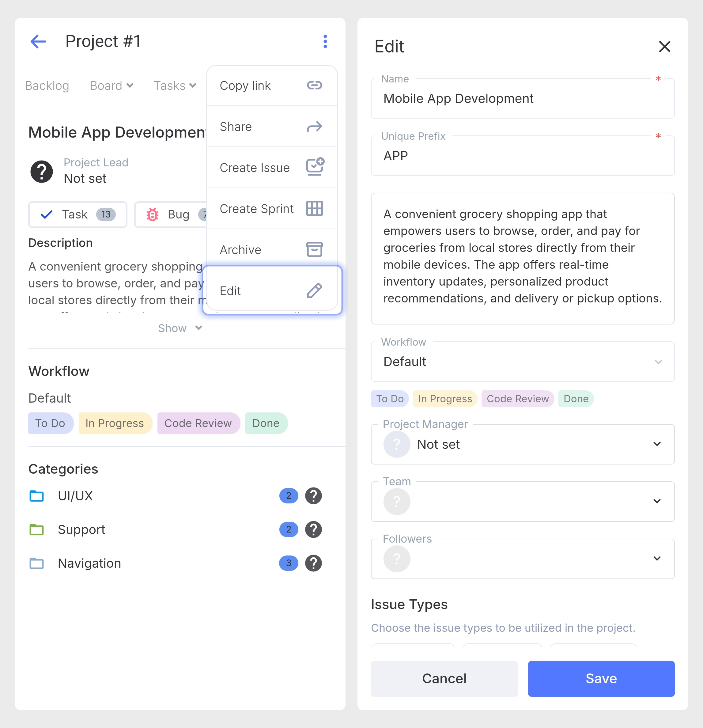The height and width of the screenshot is (728, 703).
Task: Toggle the Task issue type filter
Action: (77, 214)
